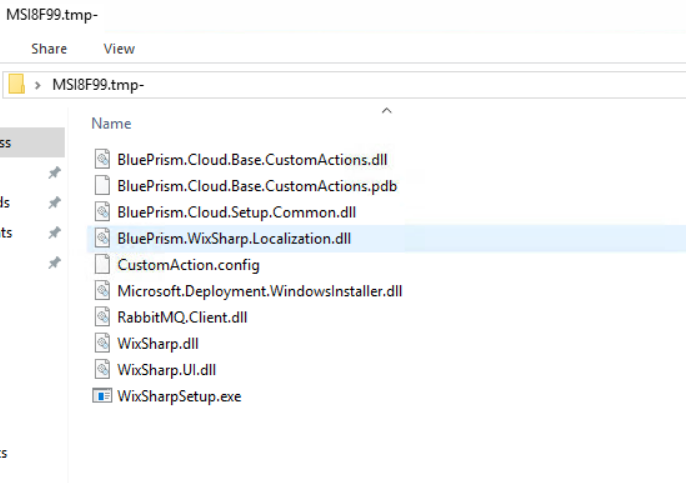The width and height of the screenshot is (686, 484).
Task: Sort files by the Name column header
Action: (x=111, y=123)
